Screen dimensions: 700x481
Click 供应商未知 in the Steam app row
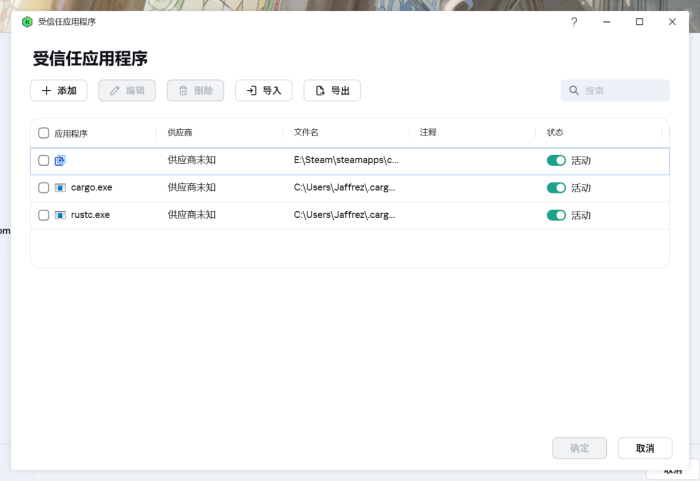pyautogui.click(x=192, y=160)
